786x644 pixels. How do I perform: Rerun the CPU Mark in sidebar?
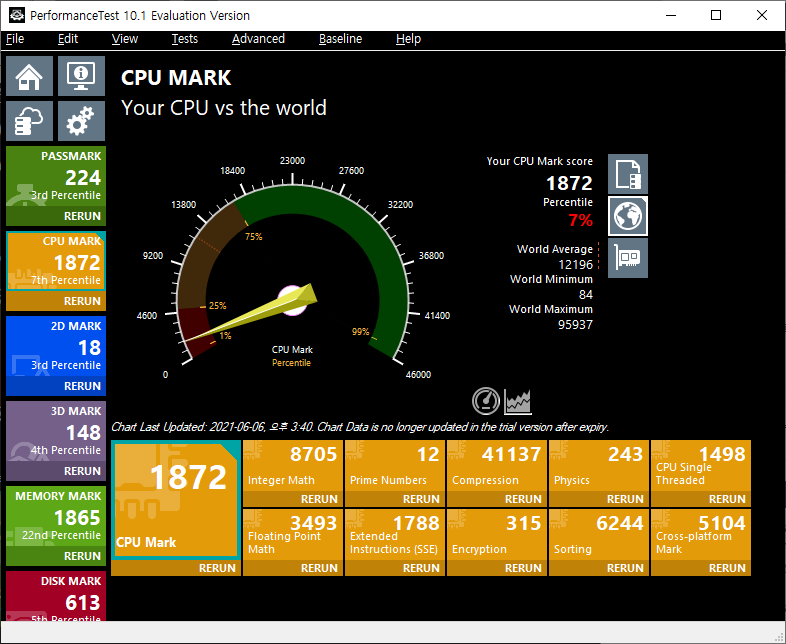[x=56, y=301]
